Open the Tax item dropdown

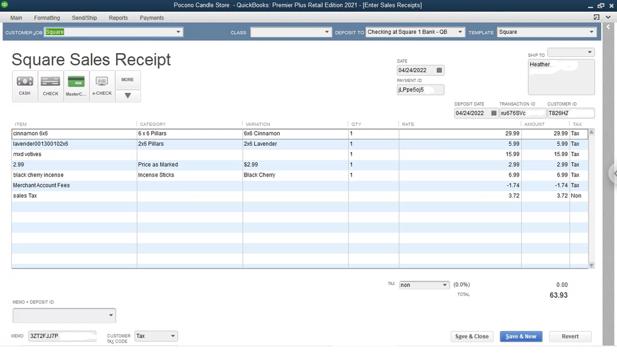click(x=445, y=285)
